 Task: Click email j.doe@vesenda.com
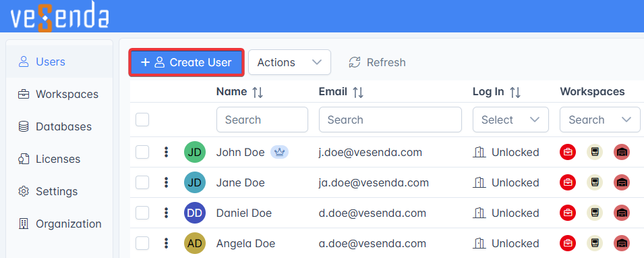pos(370,152)
